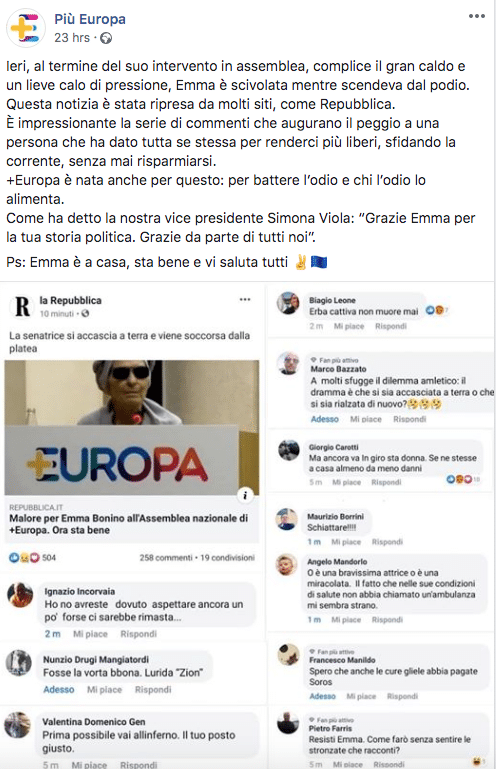The height and width of the screenshot is (769, 496).
Task: Click the info icon on the article preview
Action: tap(245, 495)
